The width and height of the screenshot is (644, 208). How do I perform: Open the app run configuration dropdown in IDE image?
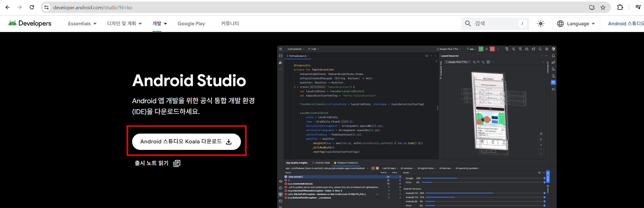(471, 49)
